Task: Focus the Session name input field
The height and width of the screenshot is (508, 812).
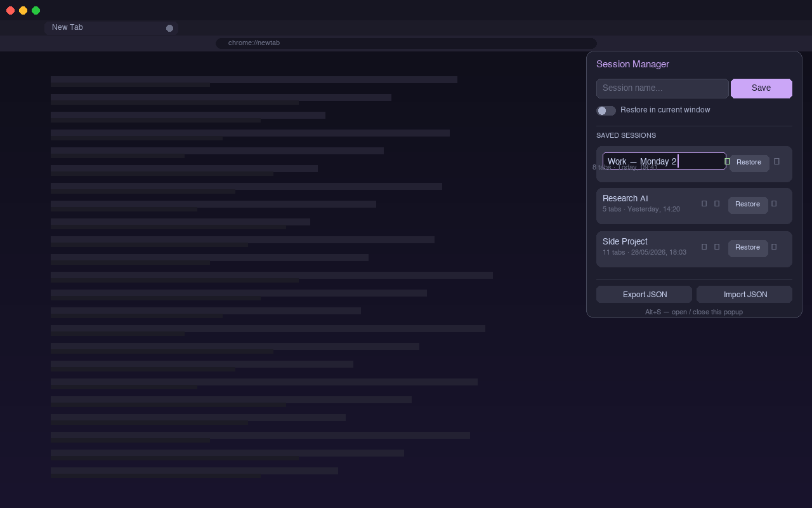Action: (x=662, y=88)
